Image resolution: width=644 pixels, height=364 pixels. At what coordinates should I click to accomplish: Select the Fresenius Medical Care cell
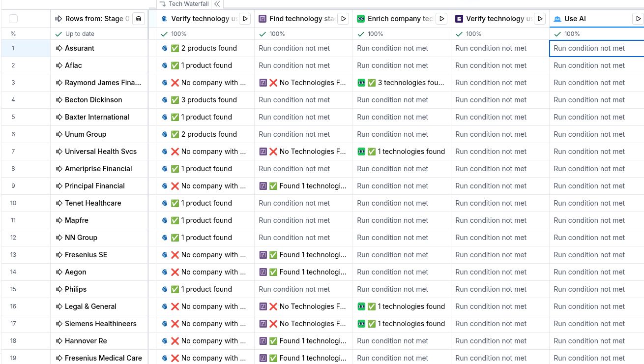[x=99, y=358]
